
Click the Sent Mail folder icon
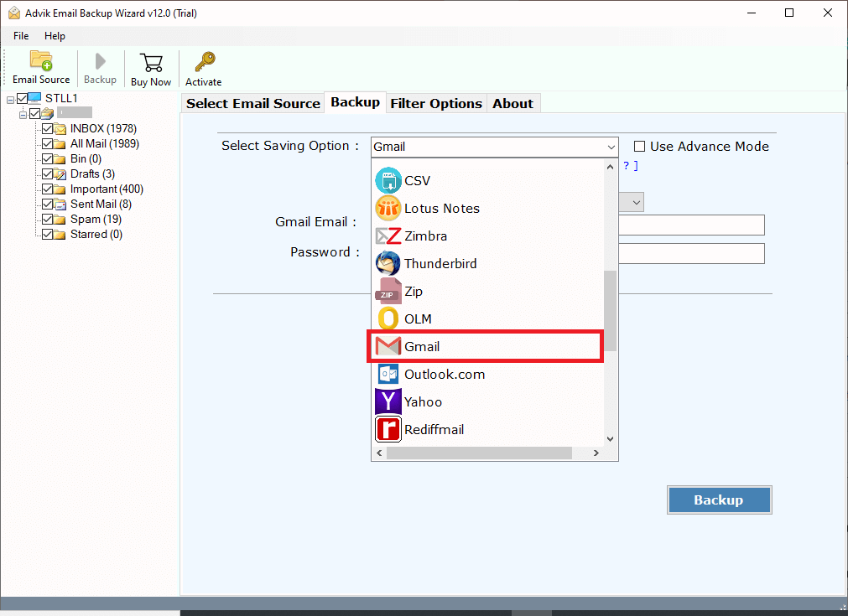[60, 204]
